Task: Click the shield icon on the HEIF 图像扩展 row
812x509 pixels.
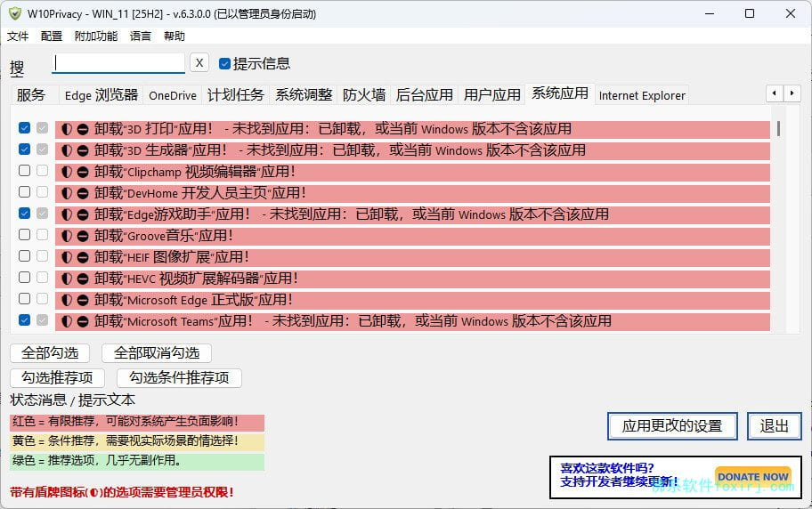Action: pyautogui.click(x=66, y=257)
